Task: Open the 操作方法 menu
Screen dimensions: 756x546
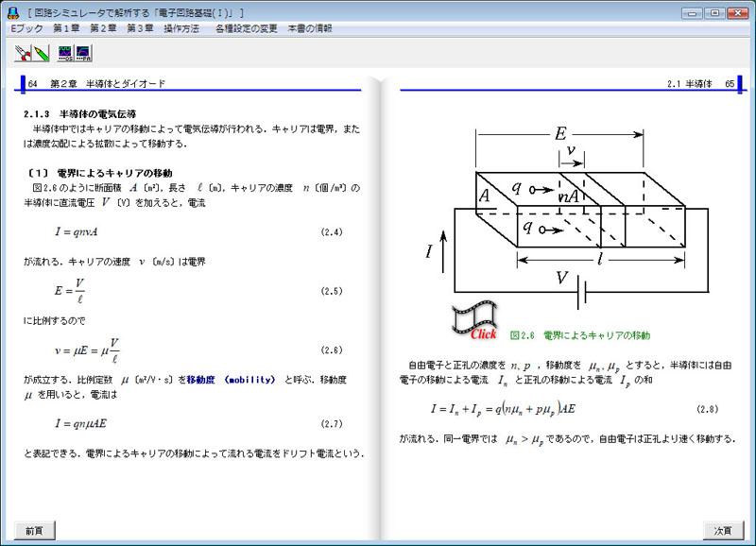Action: pyautogui.click(x=181, y=28)
